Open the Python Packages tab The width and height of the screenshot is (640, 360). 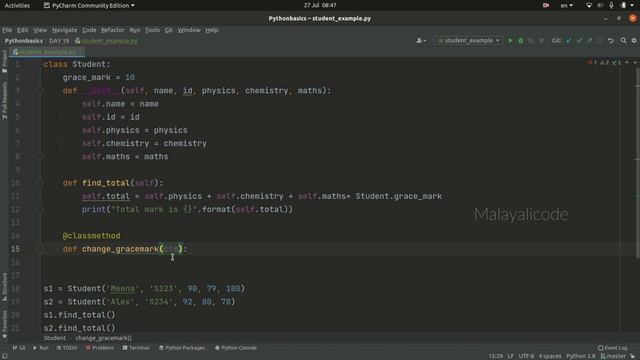(x=182, y=348)
